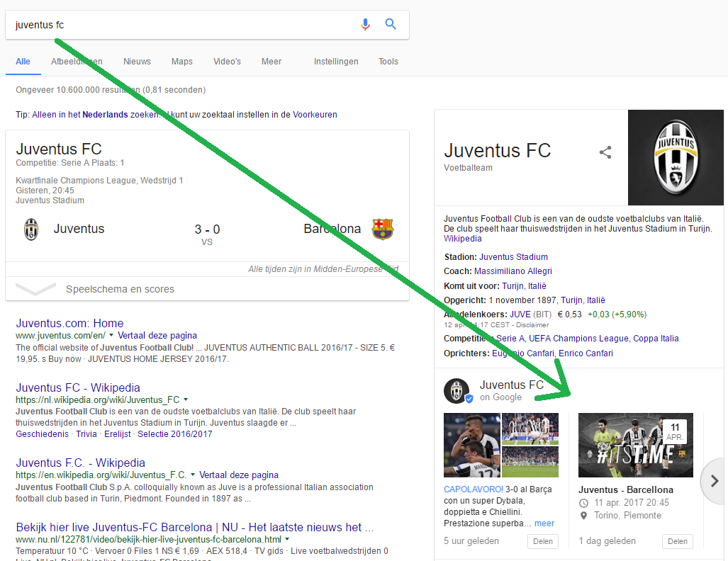Screen dimensions: 728x561
Task: Open the dropdown beside the Wikipedia result URL
Action: (x=186, y=399)
